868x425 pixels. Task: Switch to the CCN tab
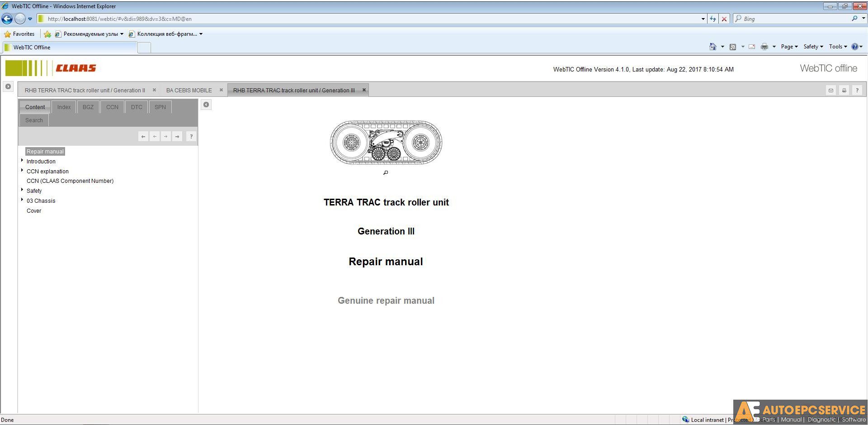click(x=112, y=107)
